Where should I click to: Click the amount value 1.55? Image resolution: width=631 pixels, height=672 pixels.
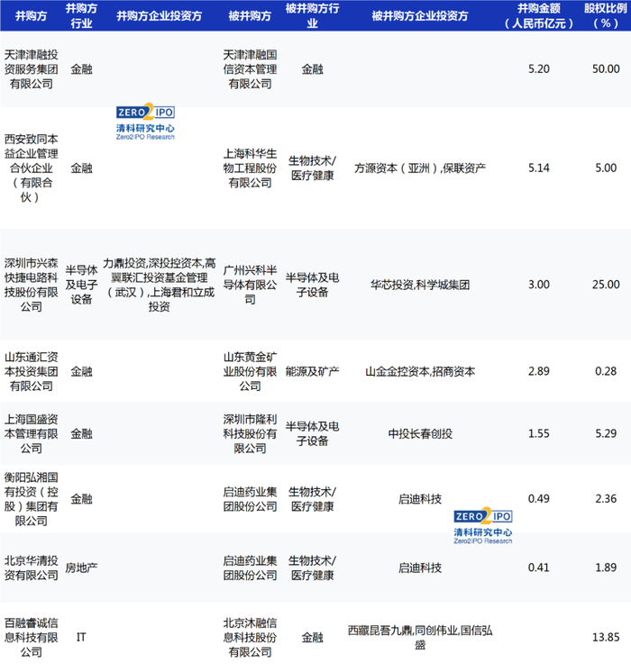click(x=539, y=433)
